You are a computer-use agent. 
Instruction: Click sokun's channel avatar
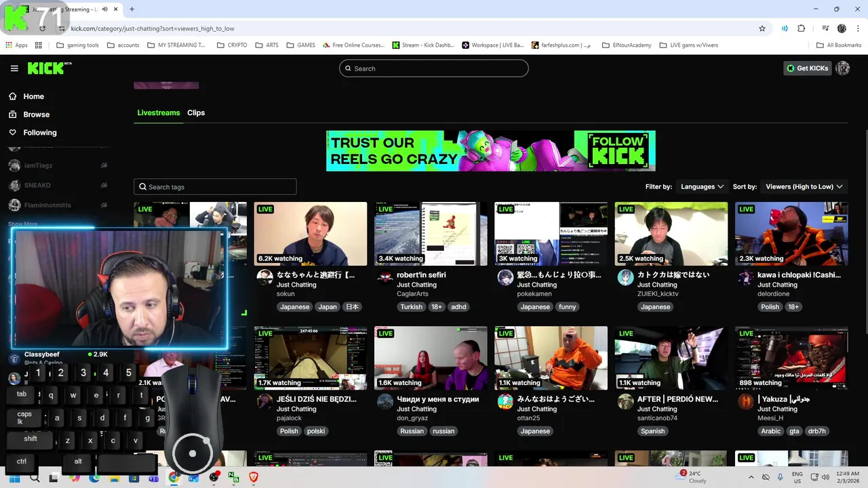point(265,277)
